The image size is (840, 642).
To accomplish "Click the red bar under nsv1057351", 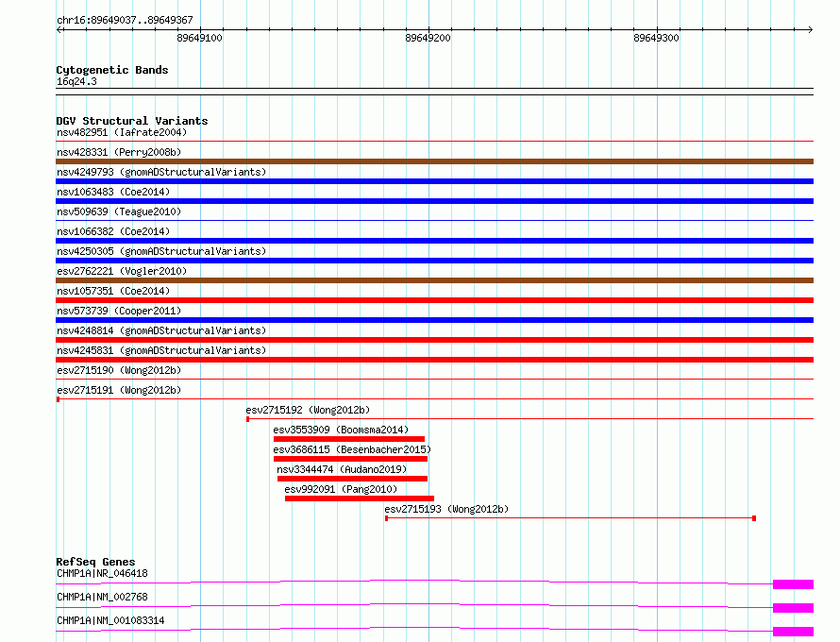I will [x=434, y=300].
